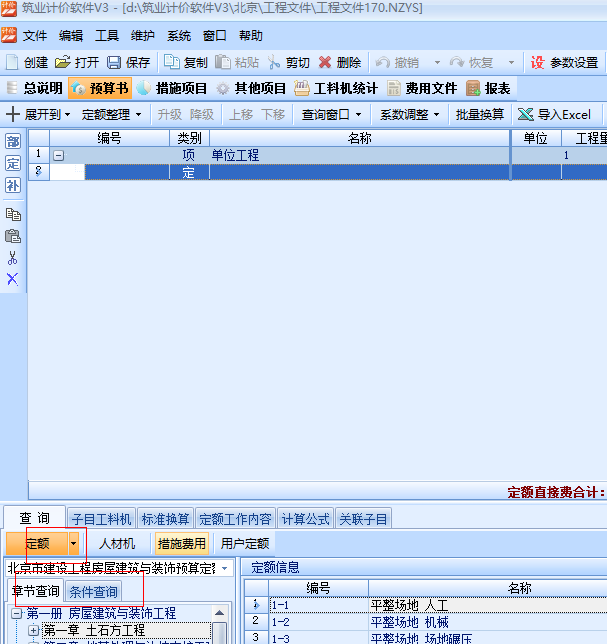Expand the 第一章 土石方工程 tree node
Screen dimensions: 607x644
pos(33,631)
